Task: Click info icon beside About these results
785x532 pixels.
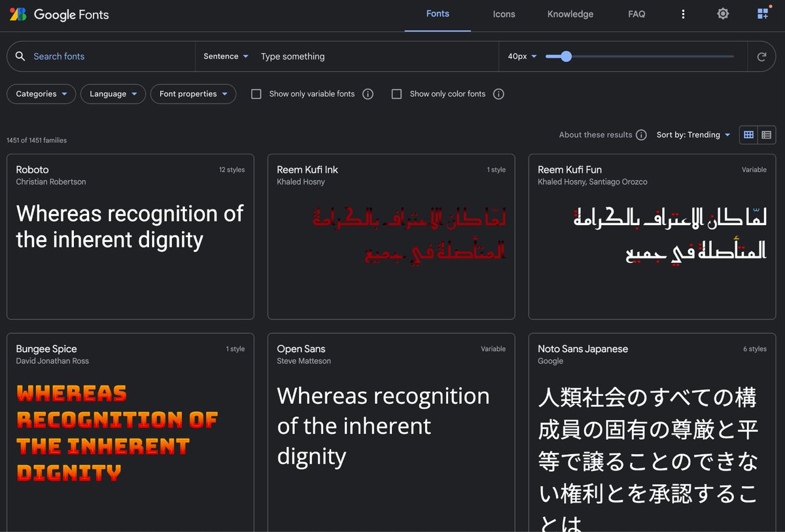Action: click(x=641, y=135)
